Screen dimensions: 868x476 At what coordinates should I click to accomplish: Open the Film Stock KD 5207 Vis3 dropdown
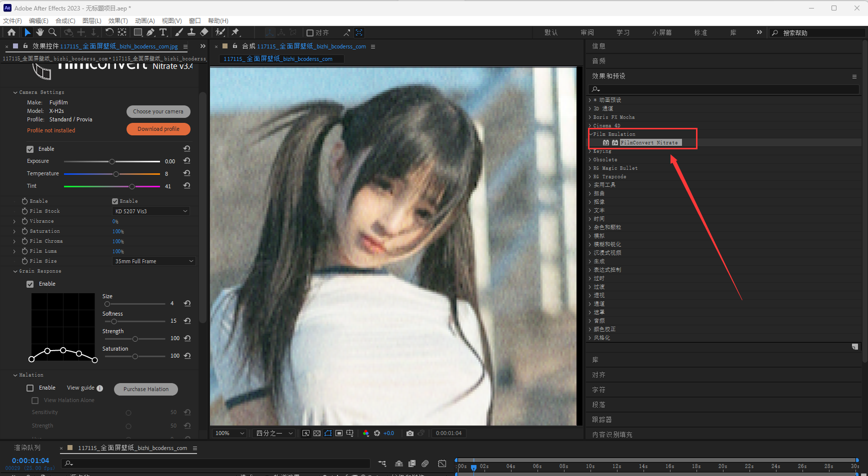pyautogui.click(x=150, y=211)
